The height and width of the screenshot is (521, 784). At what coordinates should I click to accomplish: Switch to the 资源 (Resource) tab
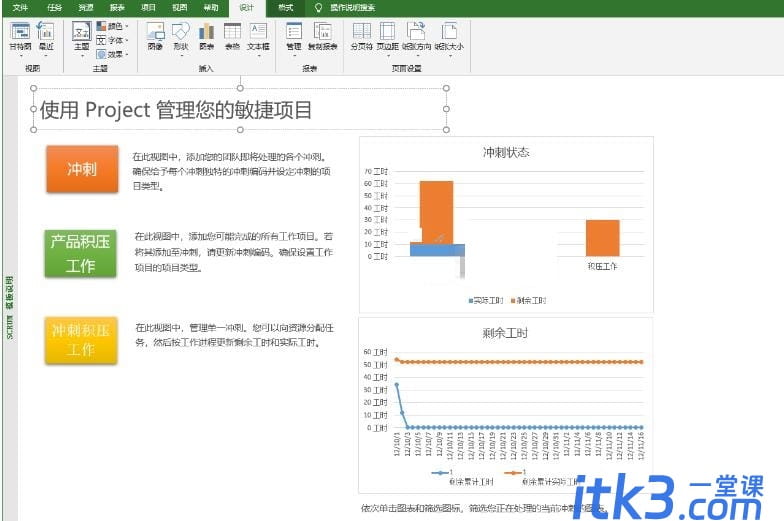[86, 8]
